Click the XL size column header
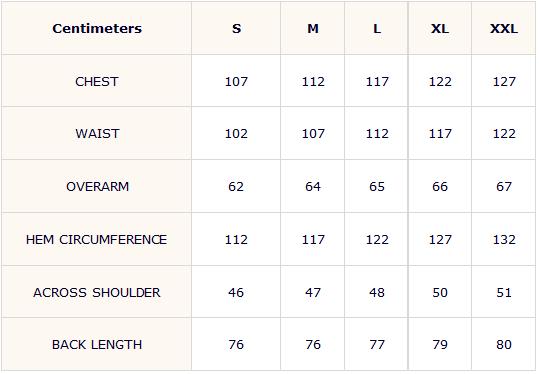The width and height of the screenshot is (539, 374). click(440, 28)
